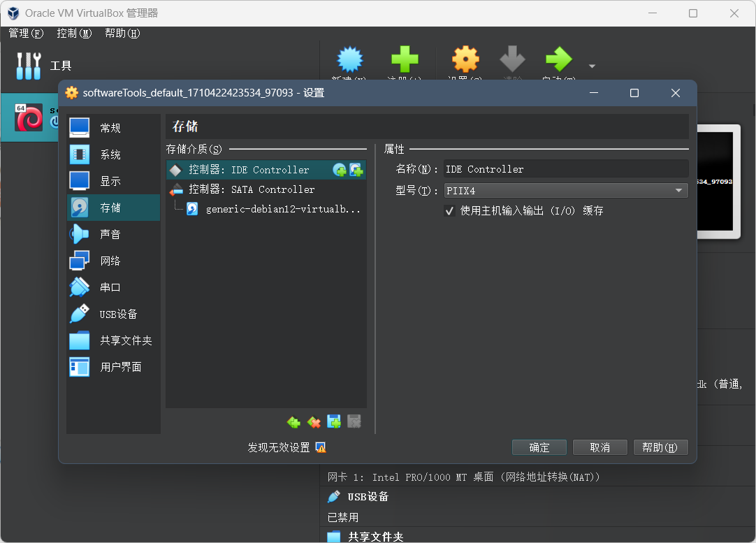Add a new storage controller

(x=293, y=422)
